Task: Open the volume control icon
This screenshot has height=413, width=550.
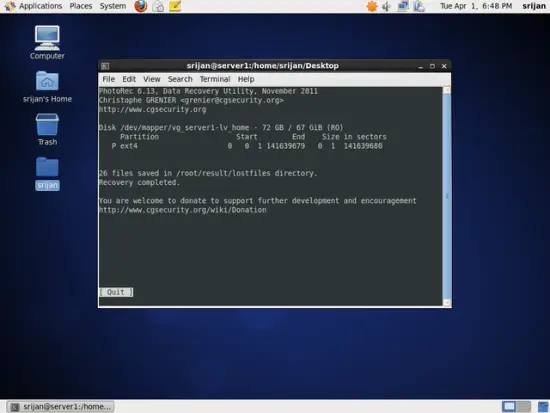Action: 387,6
